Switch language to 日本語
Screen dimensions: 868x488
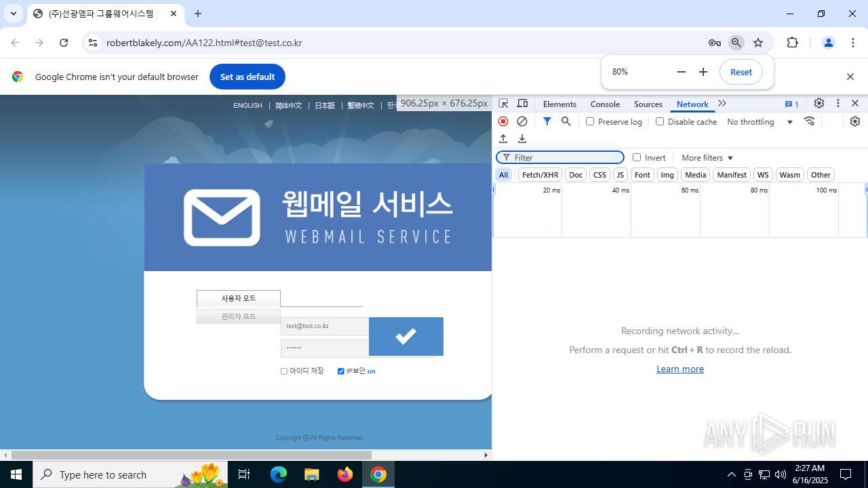coord(325,105)
